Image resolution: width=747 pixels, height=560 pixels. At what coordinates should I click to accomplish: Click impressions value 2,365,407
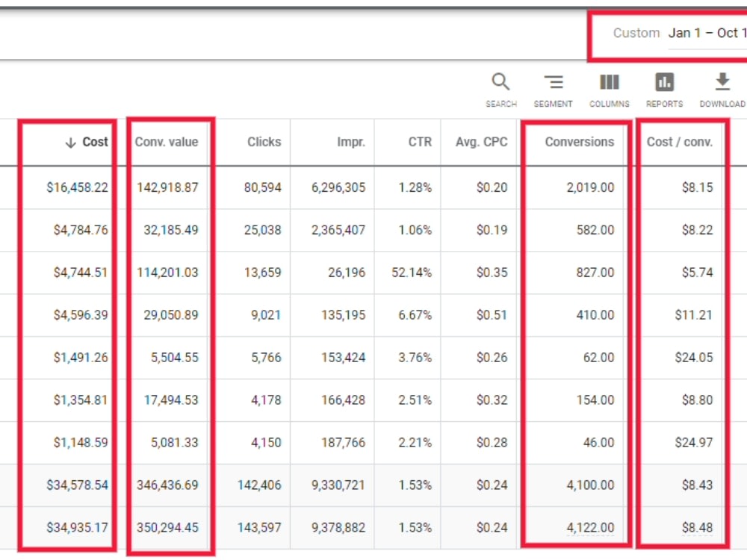[x=338, y=230]
